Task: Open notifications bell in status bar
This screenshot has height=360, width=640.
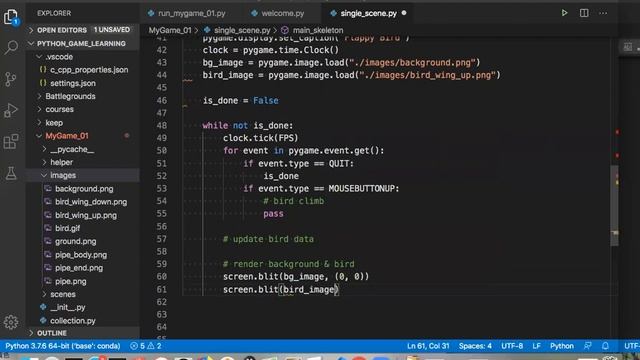Action: pos(606,346)
